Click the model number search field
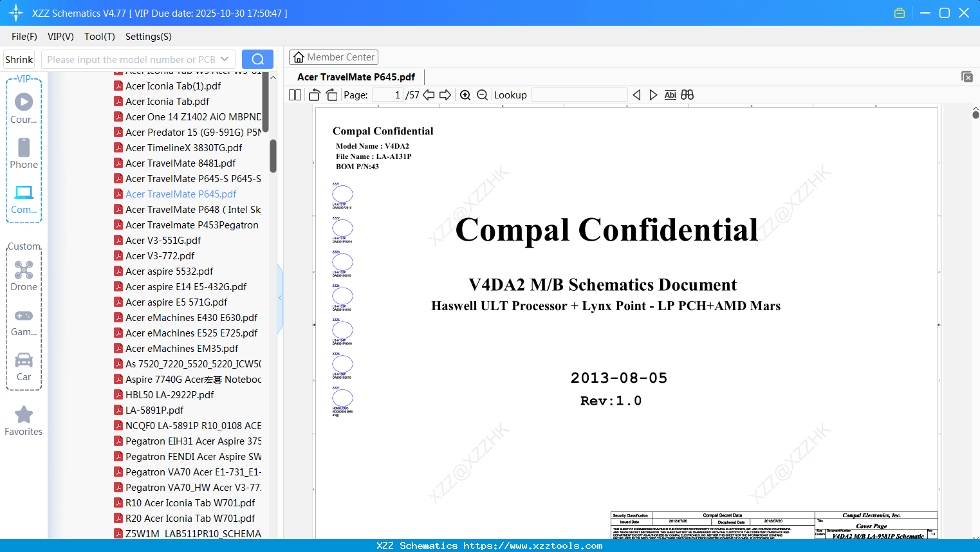Image resolution: width=980 pixels, height=552 pixels. (x=131, y=59)
